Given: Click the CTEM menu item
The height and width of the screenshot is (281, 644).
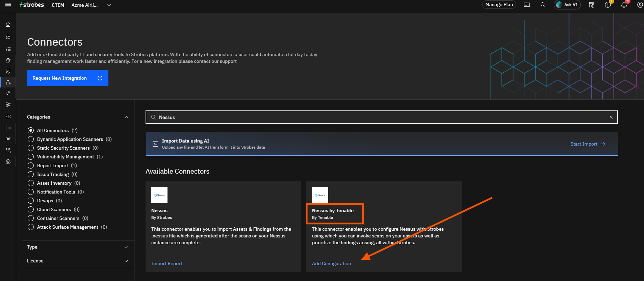Looking at the screenshot, I should point(58,5).
